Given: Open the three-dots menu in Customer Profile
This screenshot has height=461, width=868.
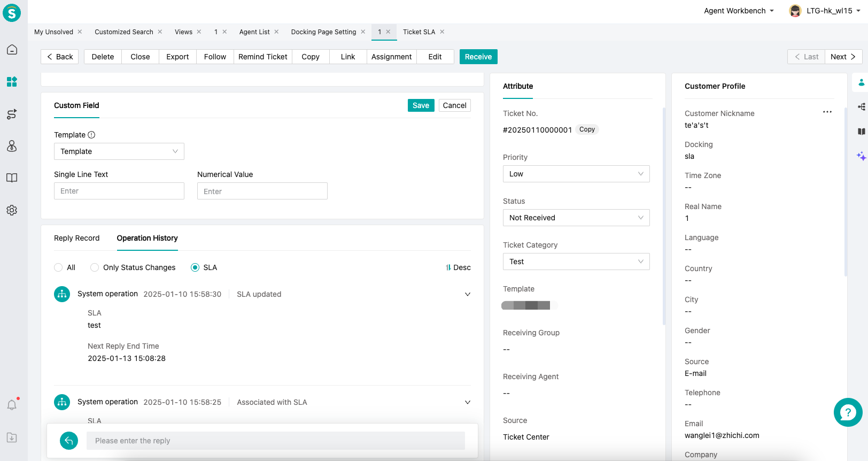Looking at the screenshot, I should 827,112.
